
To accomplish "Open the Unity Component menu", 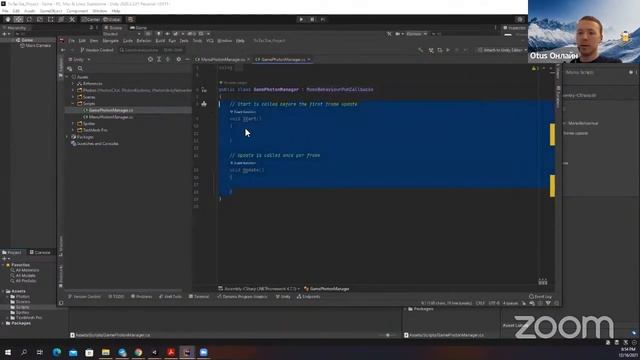I will coord(77,11).
